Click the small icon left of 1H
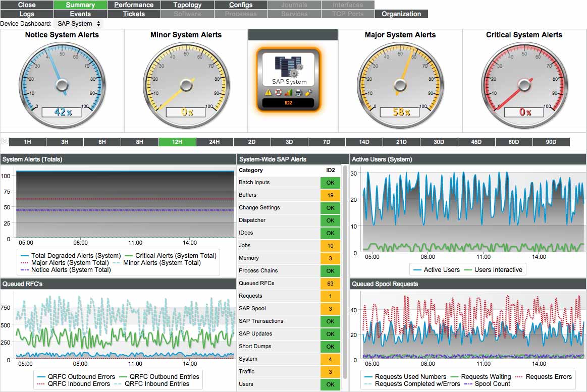This screenshot has height=392, width=587. tap(5, 141)
